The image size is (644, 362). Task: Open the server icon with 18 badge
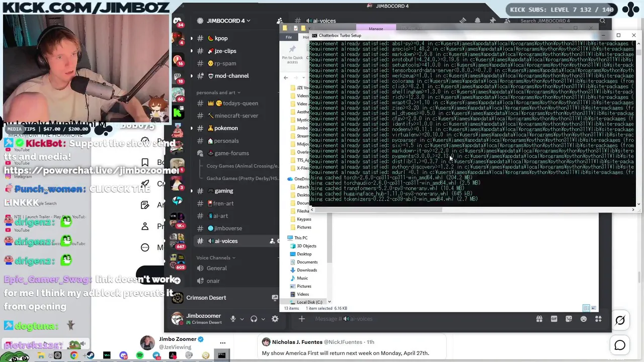click(x=177, y=77)
